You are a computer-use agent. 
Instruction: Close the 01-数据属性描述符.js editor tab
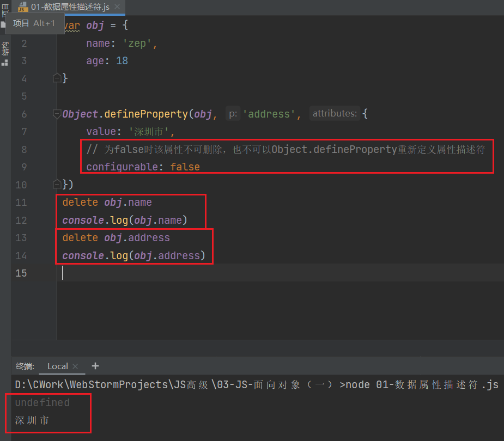(x=117, y=7)
